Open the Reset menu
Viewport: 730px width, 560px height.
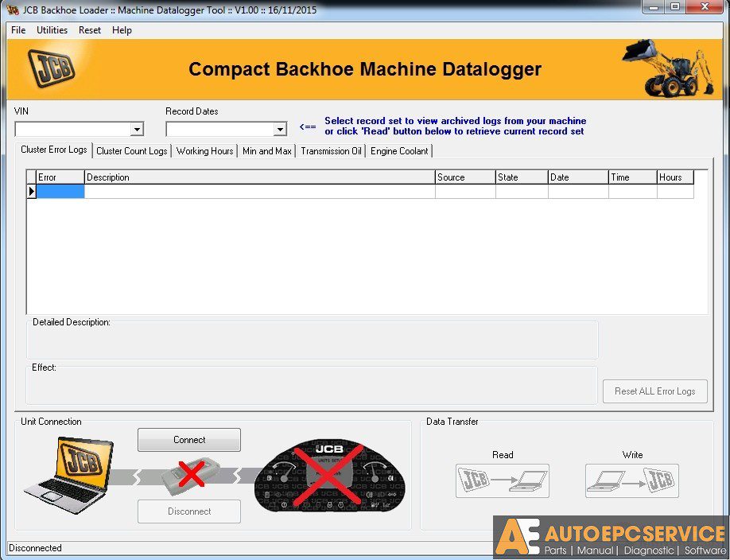coord(89,30)
